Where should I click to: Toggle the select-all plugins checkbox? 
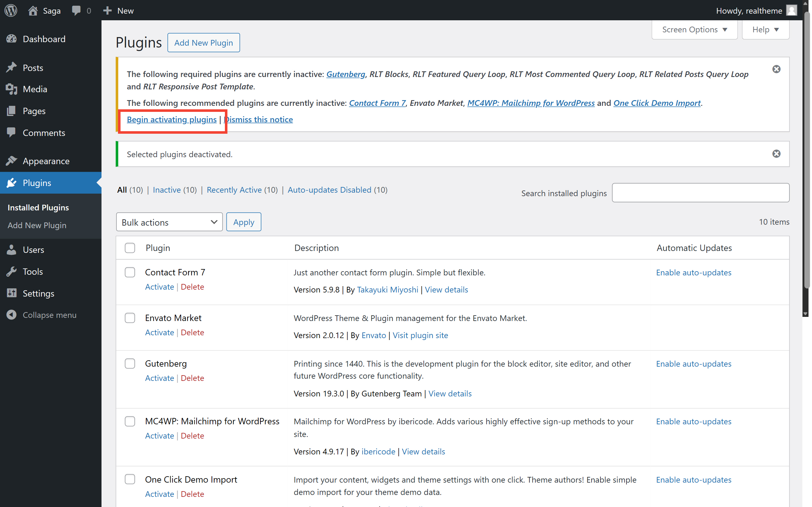(130, 248)
